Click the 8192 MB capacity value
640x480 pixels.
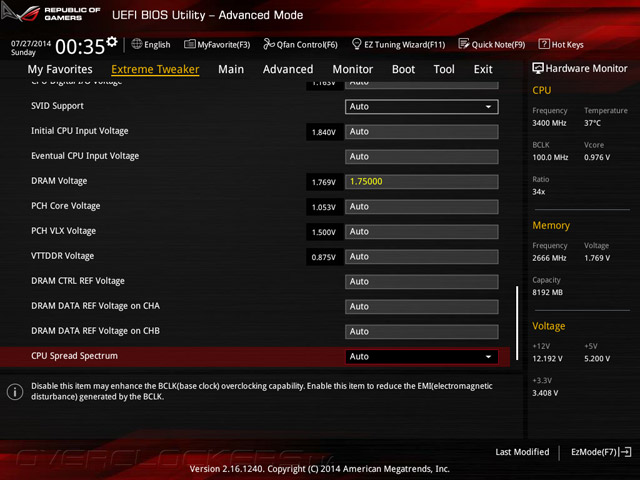click(x=547, y=292)
